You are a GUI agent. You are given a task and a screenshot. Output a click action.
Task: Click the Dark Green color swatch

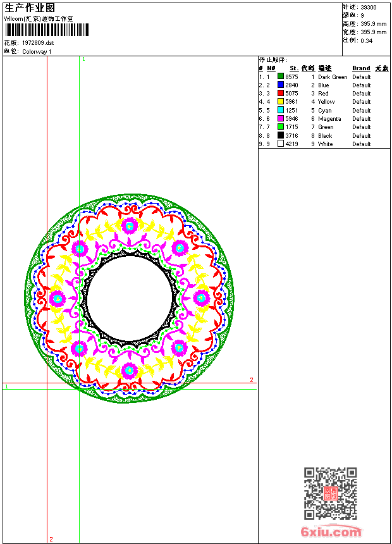coord(281,77)
